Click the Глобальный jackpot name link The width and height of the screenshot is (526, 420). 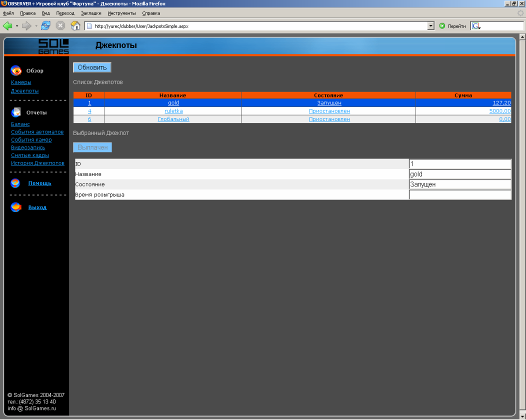coord(173,119)
